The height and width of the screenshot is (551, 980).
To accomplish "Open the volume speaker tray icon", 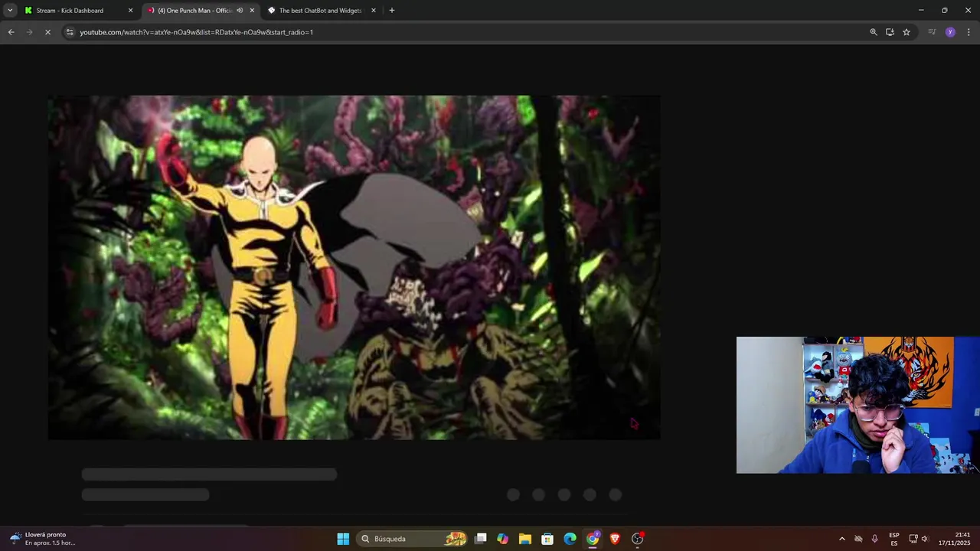I will [x=925, y=539].
